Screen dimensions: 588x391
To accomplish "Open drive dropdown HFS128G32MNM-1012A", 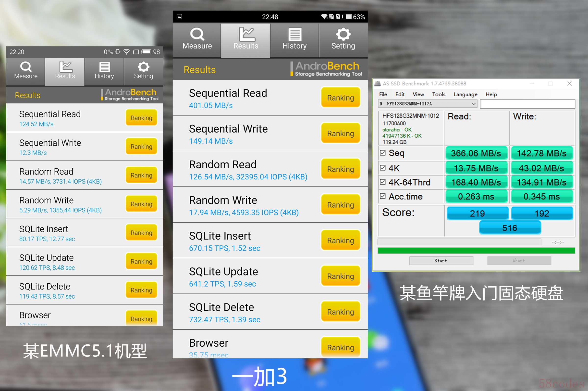I will click(x=428, y=104).
